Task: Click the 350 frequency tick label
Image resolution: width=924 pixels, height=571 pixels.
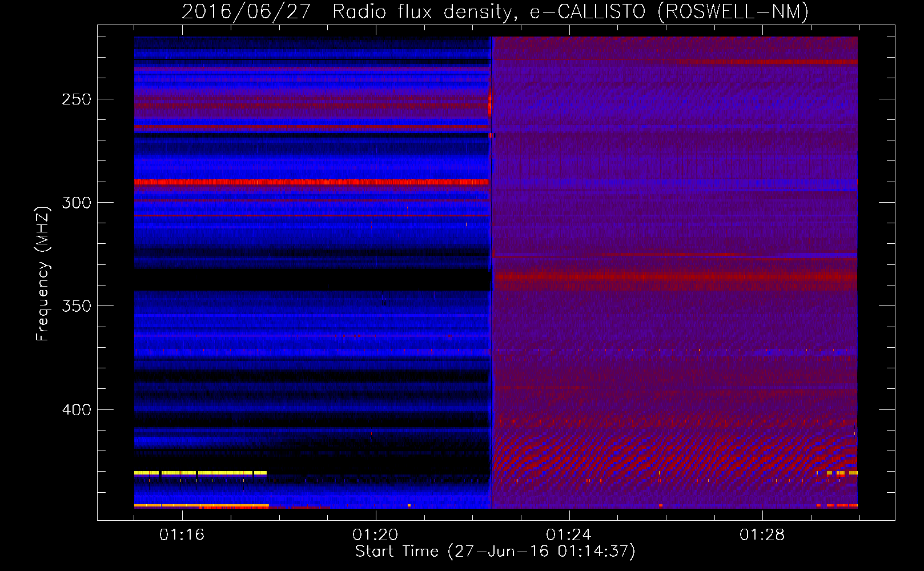Action: click(x=77, y=306)
